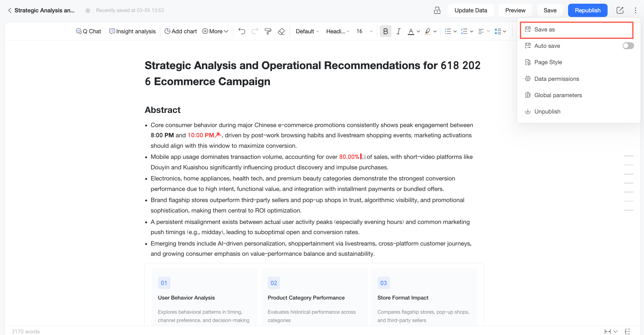This screenshot has width=644, height=335.
Task: Expand bulleted list style options
Action: click(455, 31)
